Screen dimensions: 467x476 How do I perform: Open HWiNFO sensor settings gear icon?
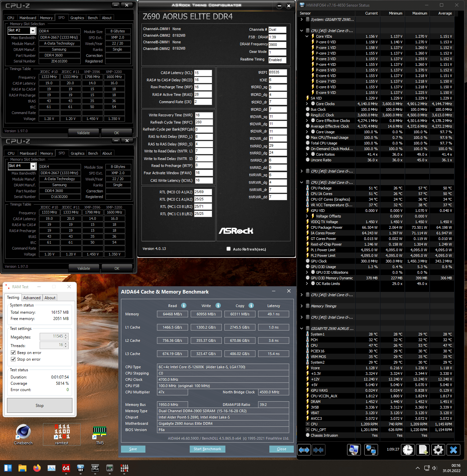tap(438, 450)
